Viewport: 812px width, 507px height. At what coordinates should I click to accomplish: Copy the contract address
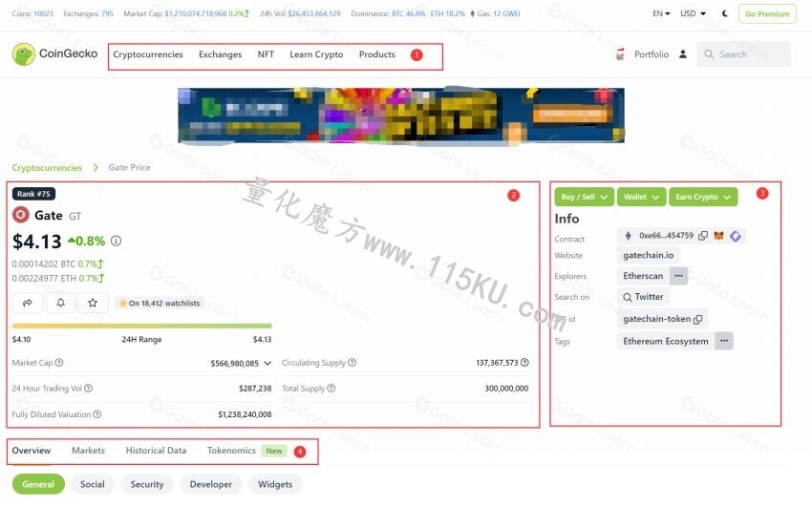(x=703, y=236)
